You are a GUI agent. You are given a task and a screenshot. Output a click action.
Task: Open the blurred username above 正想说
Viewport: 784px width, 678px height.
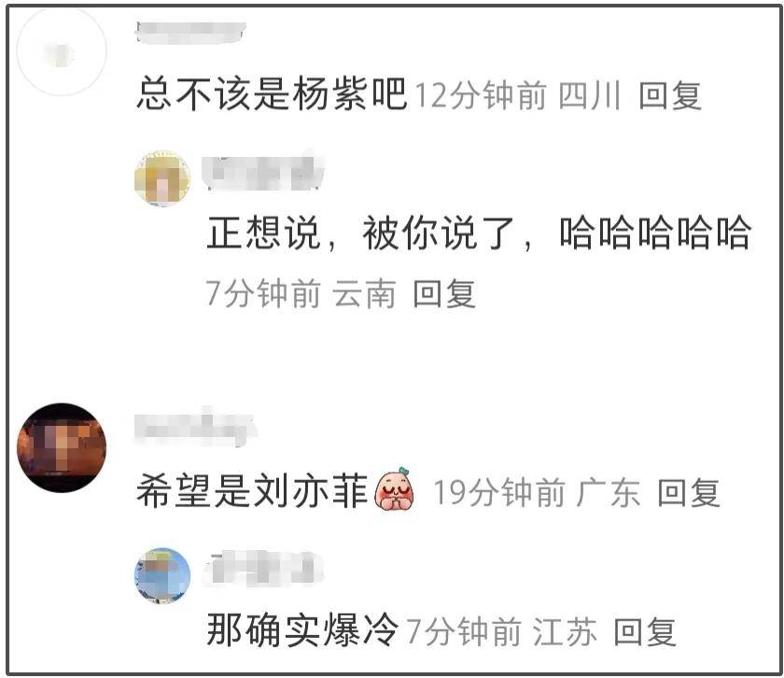coord(263,172)
